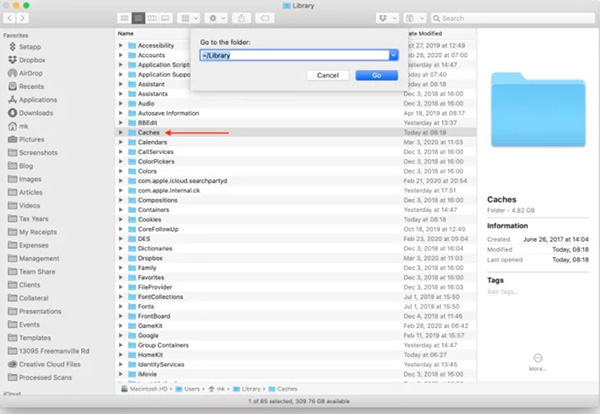The width and height of the screenshot is (600, 414).
Task: Expand the Fonts folder triangle
Action: [121, 306]
